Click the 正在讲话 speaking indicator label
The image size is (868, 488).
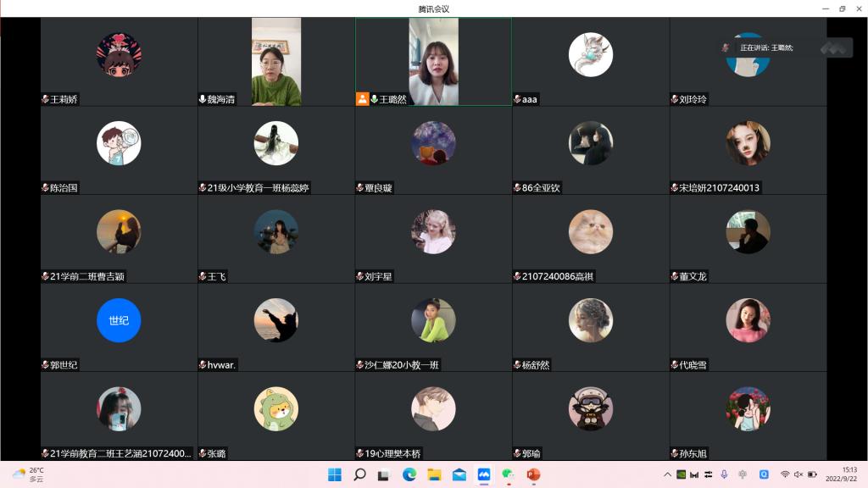coord(766,48)
